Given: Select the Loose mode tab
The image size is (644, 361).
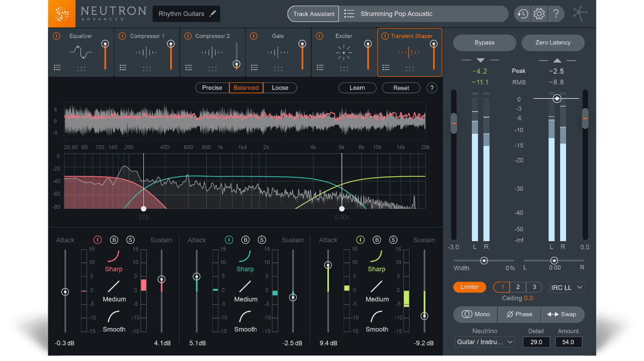Looking at the screenshot, I should point(280,88).
